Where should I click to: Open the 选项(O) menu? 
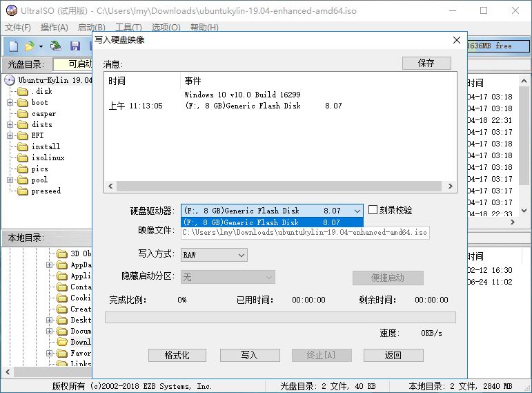[x=166, y=27]
